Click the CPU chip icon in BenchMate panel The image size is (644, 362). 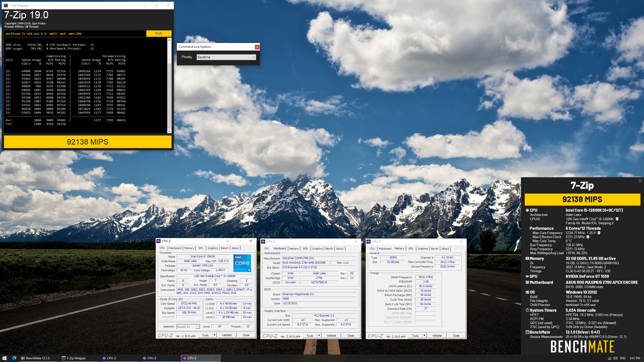click(x=527, y=210)
